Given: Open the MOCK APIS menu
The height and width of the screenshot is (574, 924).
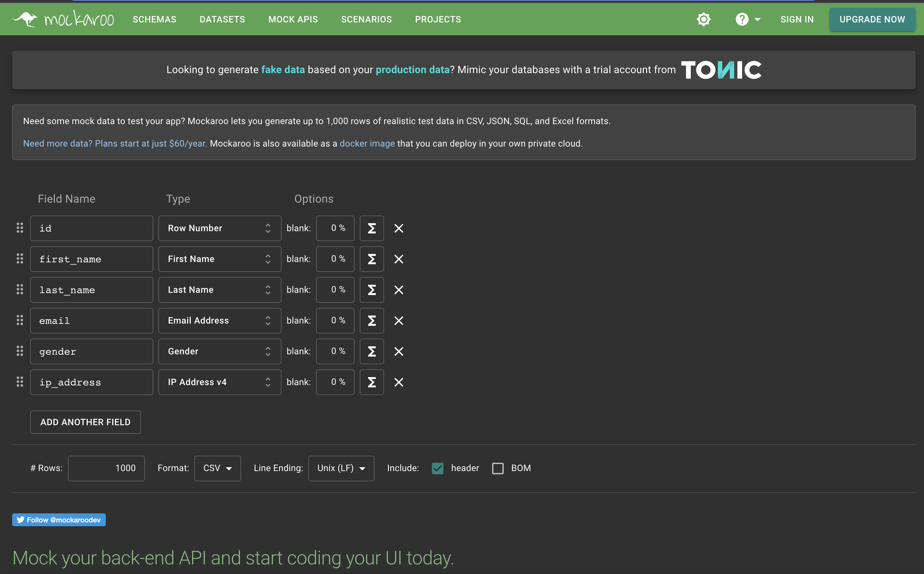Looking at the screenshot, I should click(x=293, y=19).
